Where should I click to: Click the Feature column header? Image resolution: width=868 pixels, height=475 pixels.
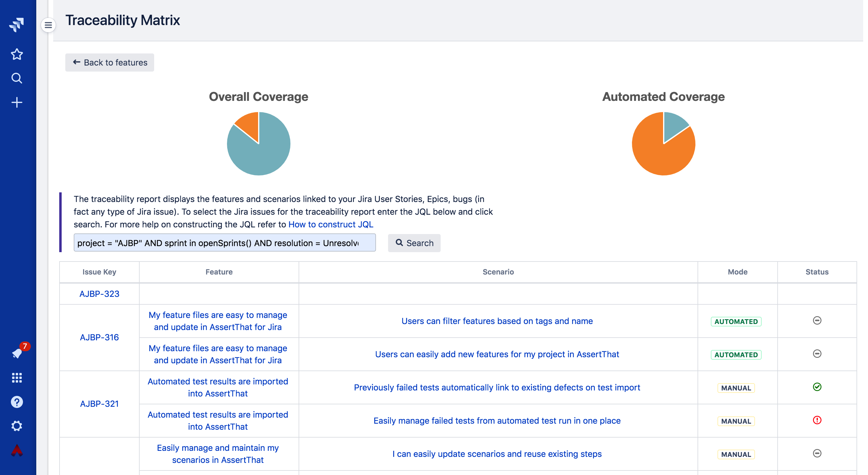point(219,272)
